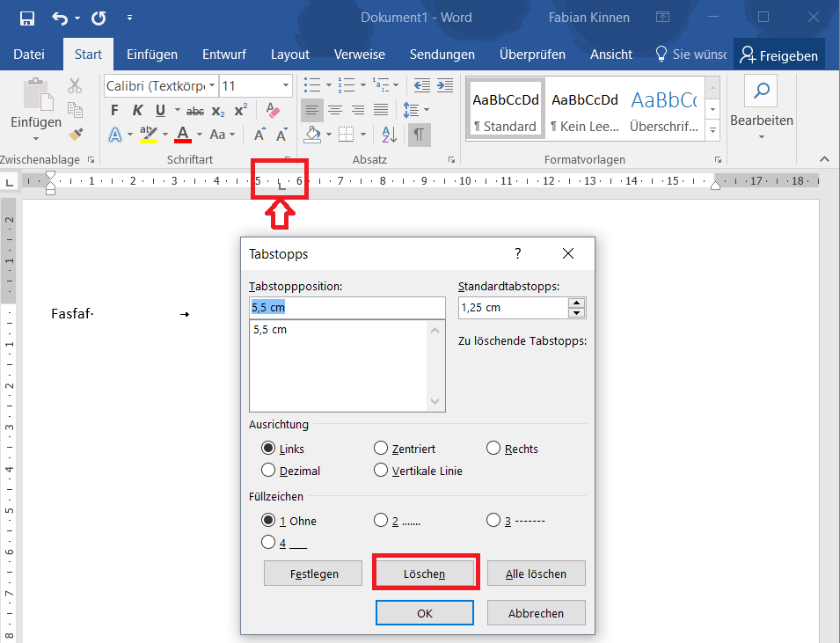Clear all formatting eraser icon
Image resolution: width=840 pixels, height=643 pixels.
pos(274,110)
